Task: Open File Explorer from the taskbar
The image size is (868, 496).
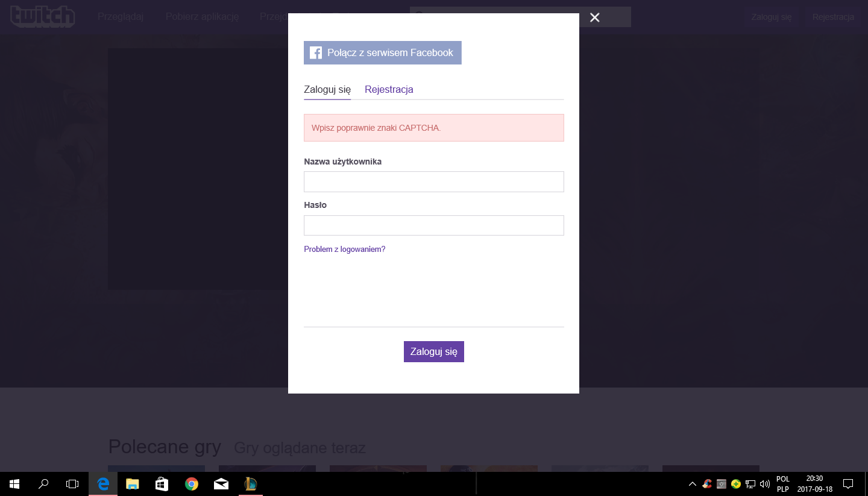Action: (133, 484)
